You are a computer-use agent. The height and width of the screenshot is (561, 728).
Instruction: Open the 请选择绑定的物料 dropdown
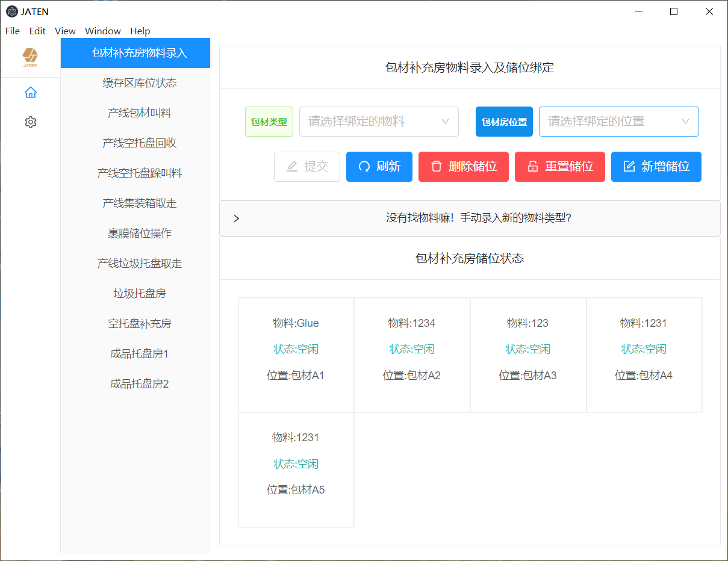pyautogui.click(x=379, y=122)
